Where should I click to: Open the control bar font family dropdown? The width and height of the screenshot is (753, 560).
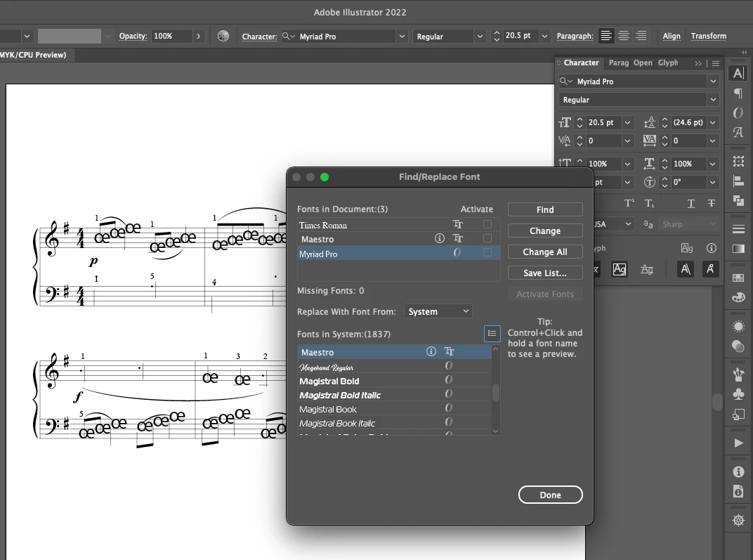click(402, 36)
